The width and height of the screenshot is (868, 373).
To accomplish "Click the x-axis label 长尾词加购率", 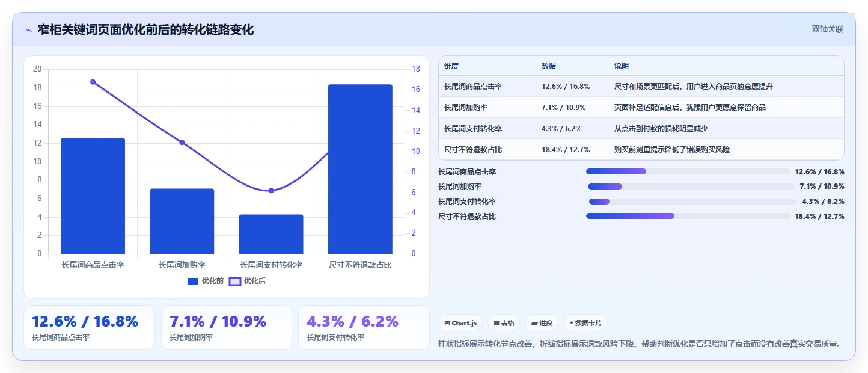I will click(x=182, y=265).
